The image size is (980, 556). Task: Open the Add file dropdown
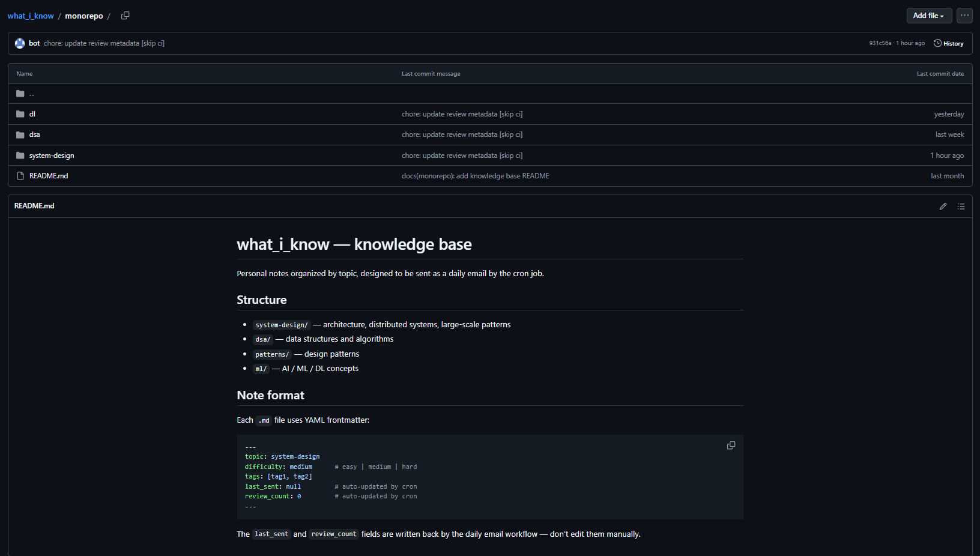pos(929,16)
